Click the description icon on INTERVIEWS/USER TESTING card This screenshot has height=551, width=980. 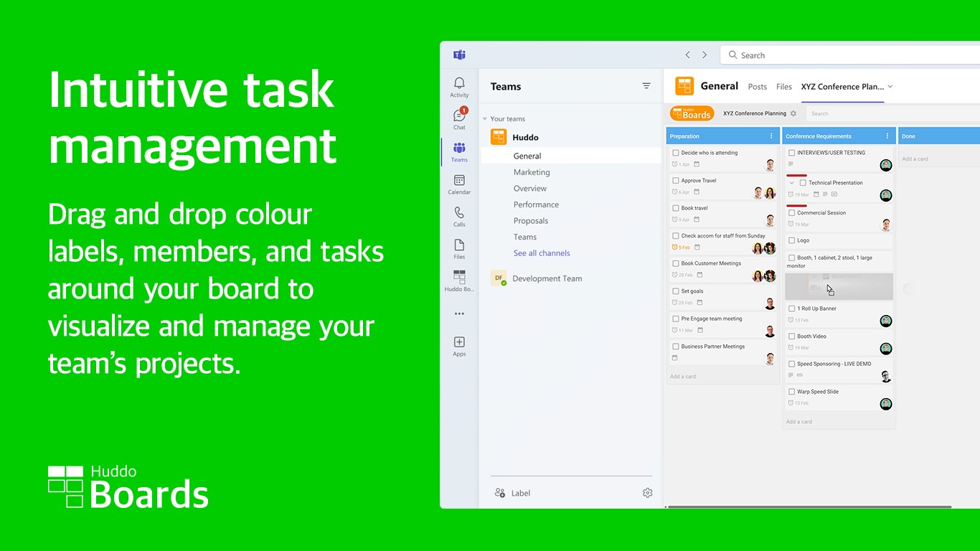(791, 164)
